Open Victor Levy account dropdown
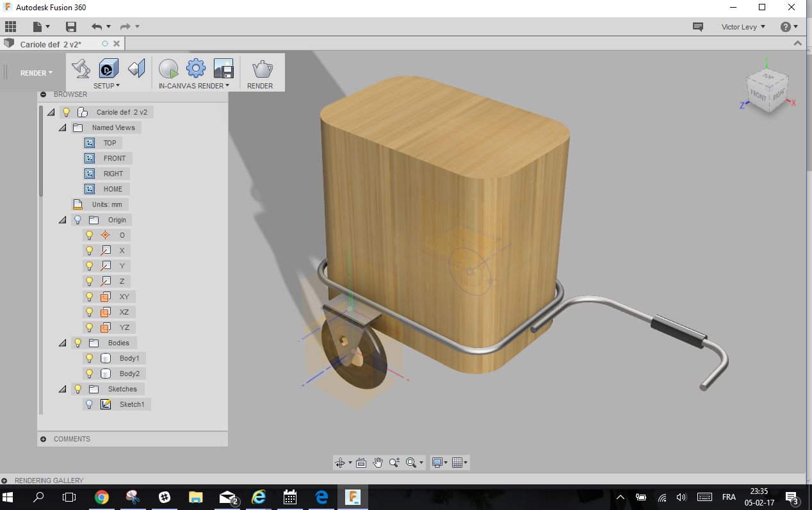 (743, 27)
